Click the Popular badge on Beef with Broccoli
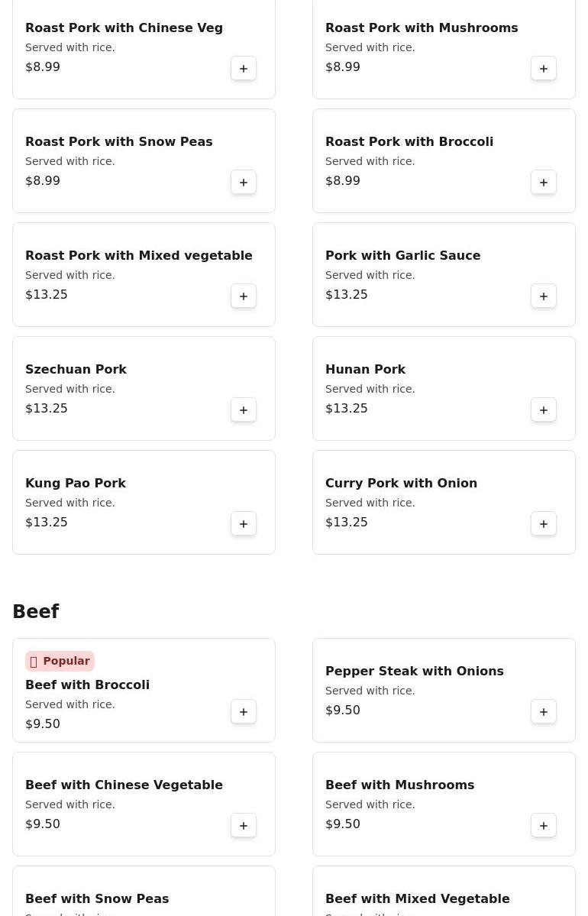This screenshot has width=588, height=916. coord(60,661)
